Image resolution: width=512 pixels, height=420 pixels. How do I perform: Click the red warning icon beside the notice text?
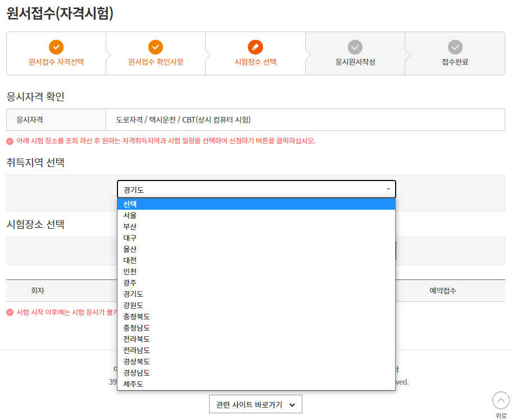click(x=10, y=142)
